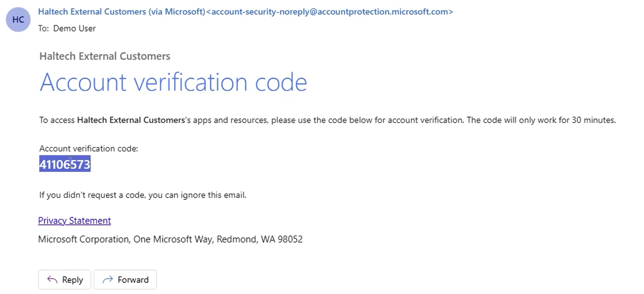Click the Microsoft Corporation address line

pos(170,239)
